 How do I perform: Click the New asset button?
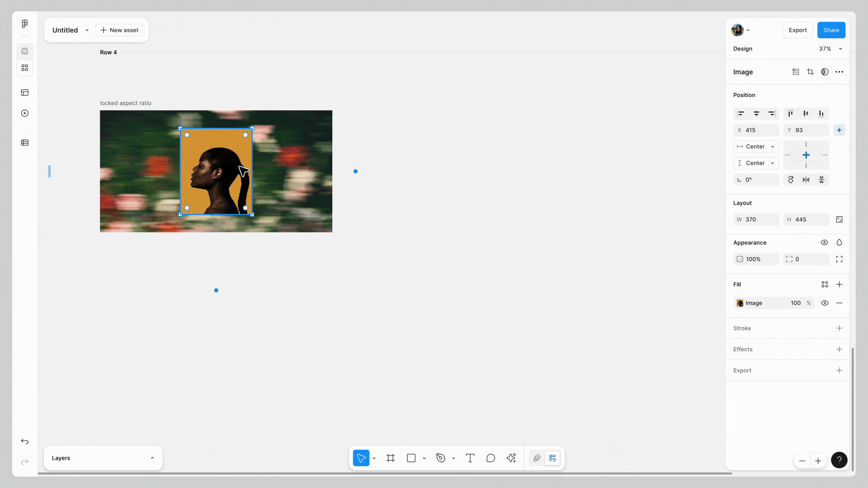coord(119,30)
